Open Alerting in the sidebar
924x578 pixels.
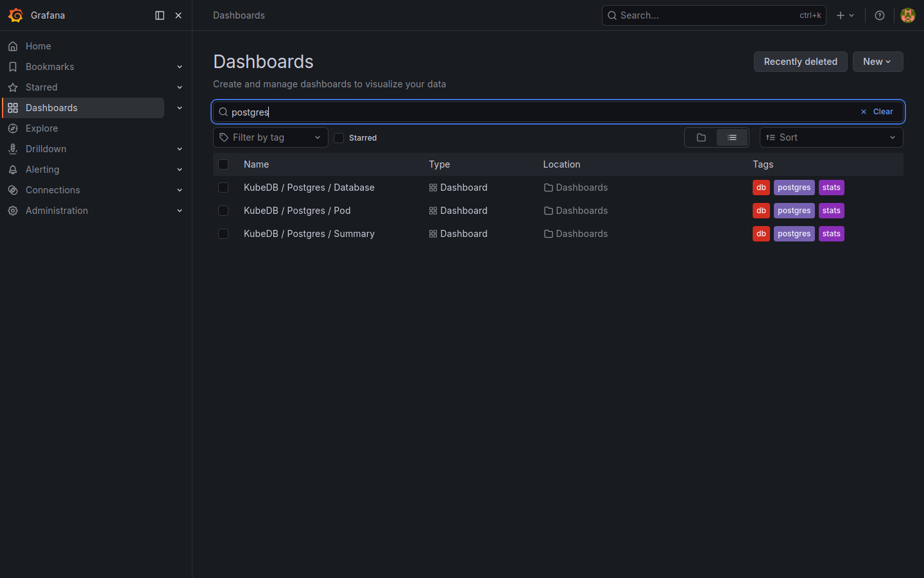[42, 170]
